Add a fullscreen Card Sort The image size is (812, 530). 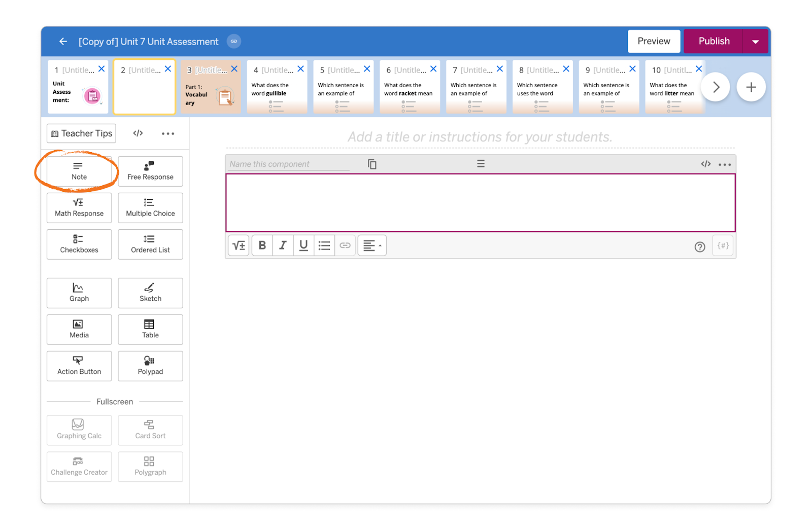150,430
